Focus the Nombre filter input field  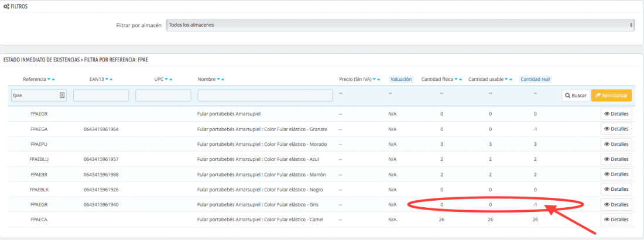(x=265, y=95)
